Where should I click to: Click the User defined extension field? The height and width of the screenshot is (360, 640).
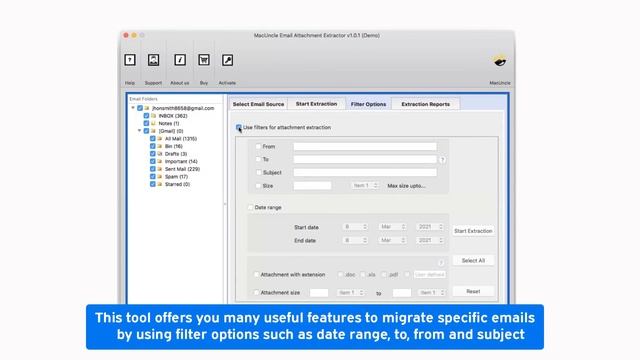pos(429,275)
